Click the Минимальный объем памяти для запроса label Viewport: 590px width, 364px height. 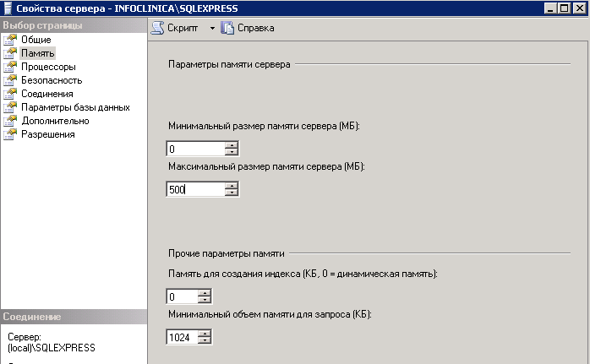[270, 314]
